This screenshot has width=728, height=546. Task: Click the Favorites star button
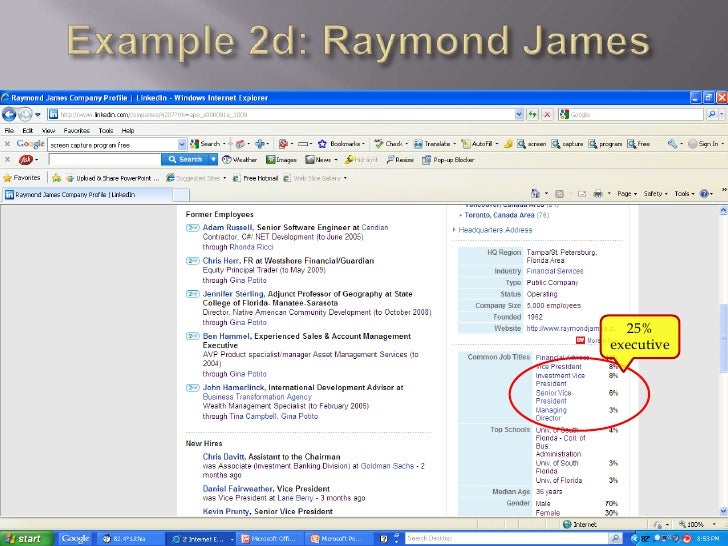[22, 178]
